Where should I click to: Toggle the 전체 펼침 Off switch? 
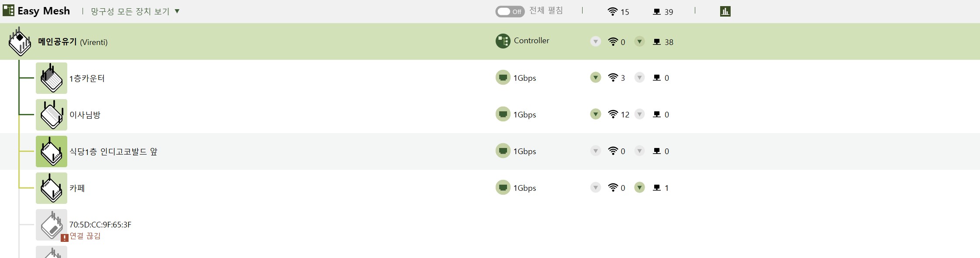tap(510, 11)
